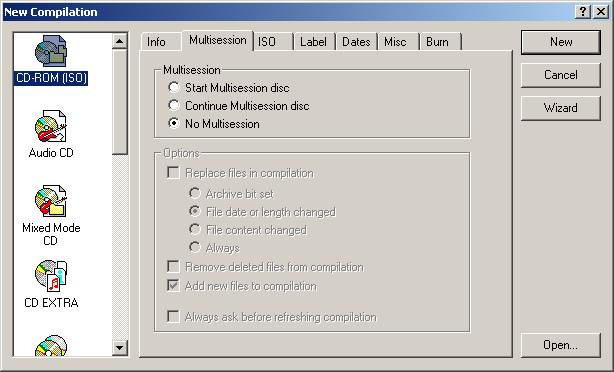The width and height of the screenshot is (614, 372).
Task: Click the Open... button
Action: click(x=561, y=345)
